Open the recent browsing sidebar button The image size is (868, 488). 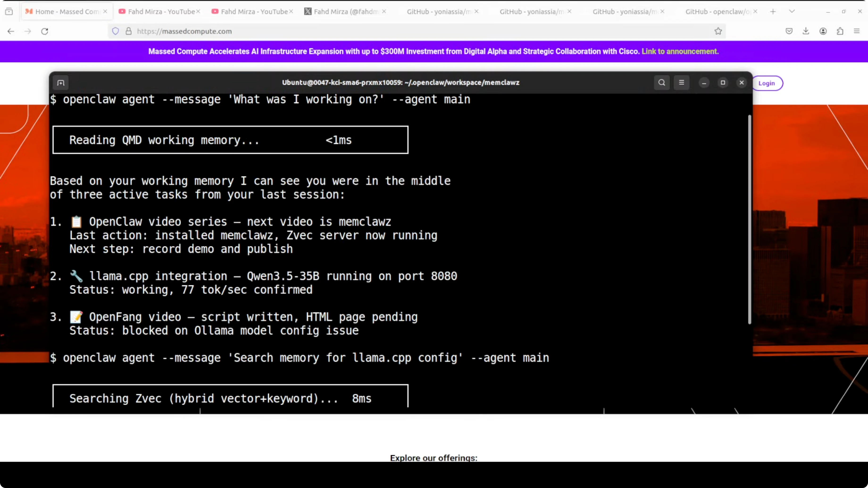click(x=9, y=12)
